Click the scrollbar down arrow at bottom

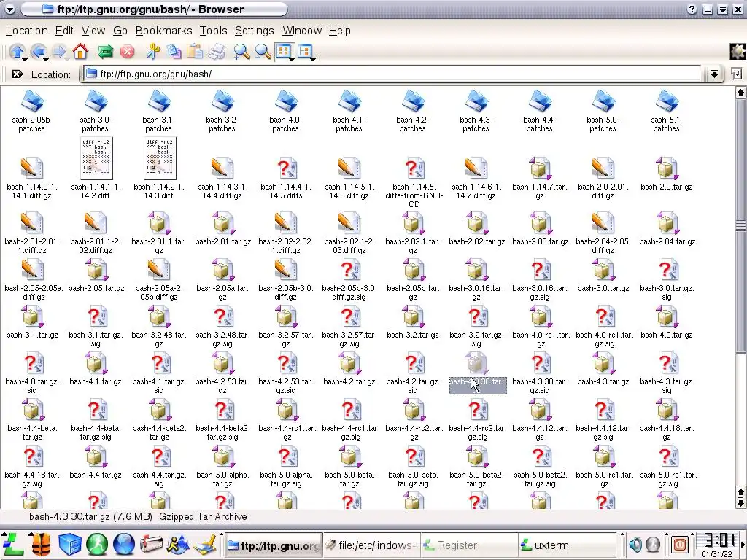[x=740, y=503]
